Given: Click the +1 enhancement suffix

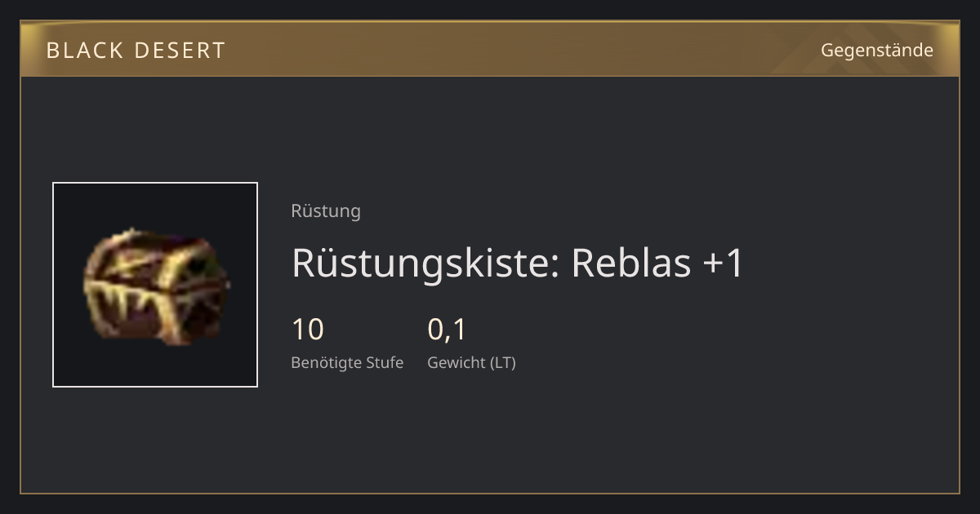Looking at the screenshot, I should coord(724,263).
